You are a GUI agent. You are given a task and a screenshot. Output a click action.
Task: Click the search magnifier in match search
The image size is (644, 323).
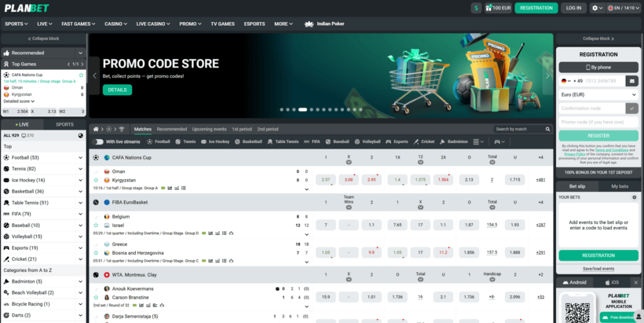pyautogui.click(x=547, y=129)
